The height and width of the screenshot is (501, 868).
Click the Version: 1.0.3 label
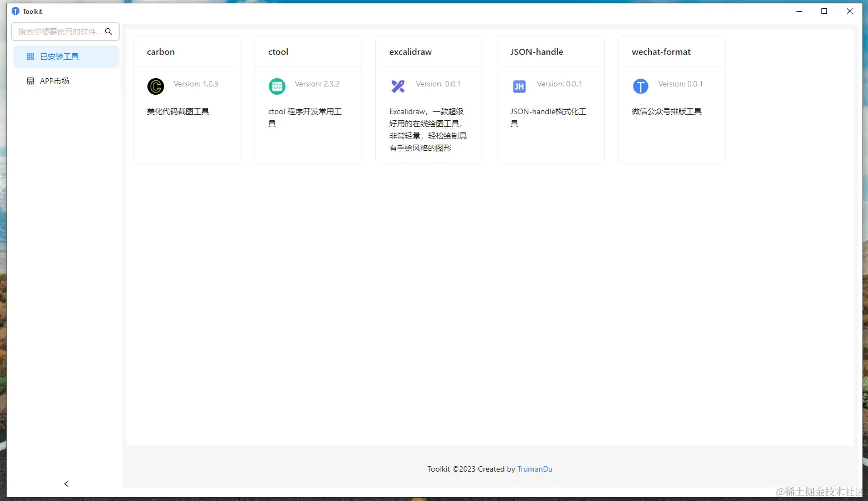pos(196,84)
